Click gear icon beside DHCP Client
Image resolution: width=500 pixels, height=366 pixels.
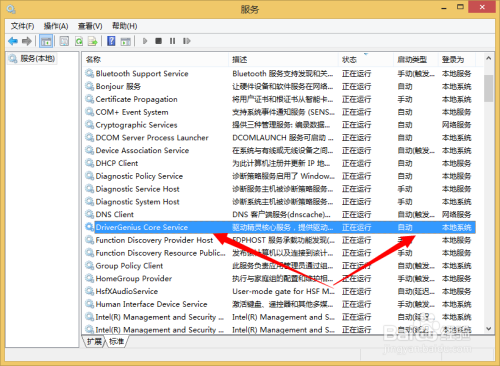[x=89, y=163]
